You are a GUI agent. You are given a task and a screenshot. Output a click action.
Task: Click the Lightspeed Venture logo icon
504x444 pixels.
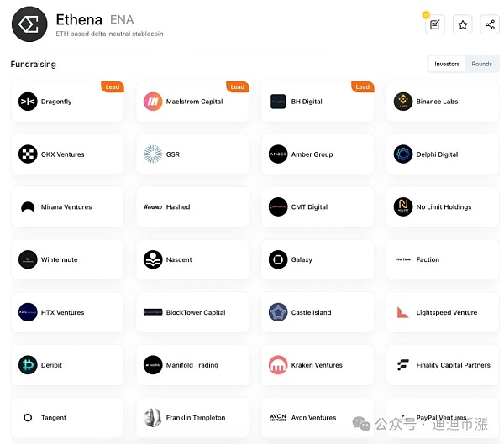403,312
